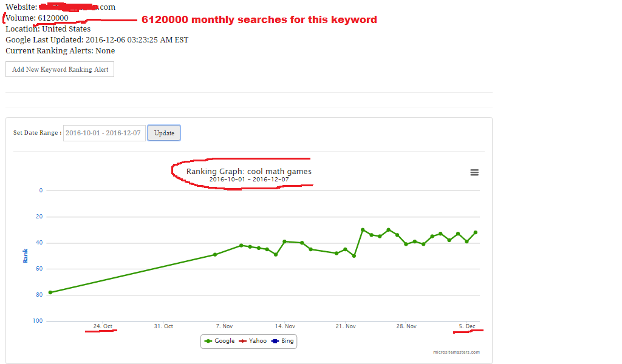622x364 pixels.
Task: Click the '28. Nov' x-axis label
Action: click(406, 326)
